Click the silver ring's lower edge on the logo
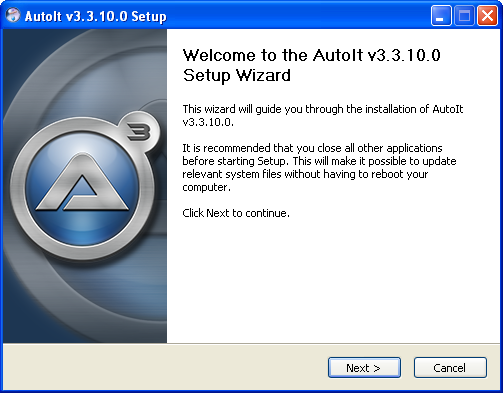Viewport: 503px width, 393px height. (x=82, y=252)
